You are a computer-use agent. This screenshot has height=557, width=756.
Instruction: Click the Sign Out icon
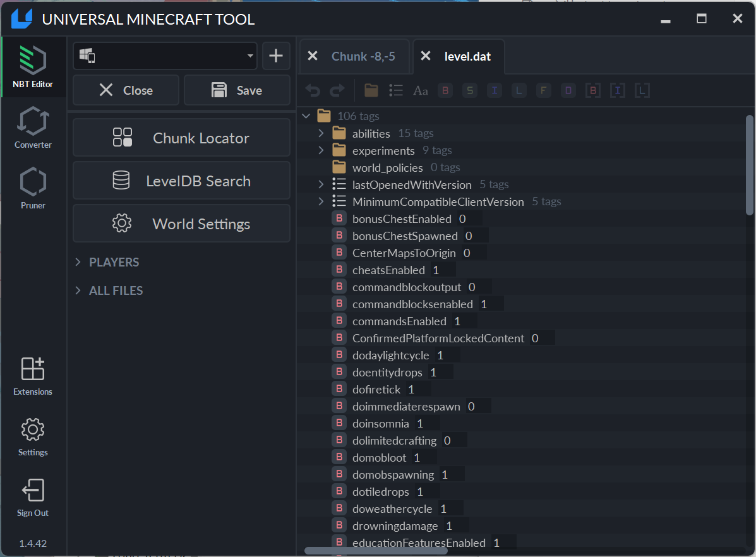(33, 491)
